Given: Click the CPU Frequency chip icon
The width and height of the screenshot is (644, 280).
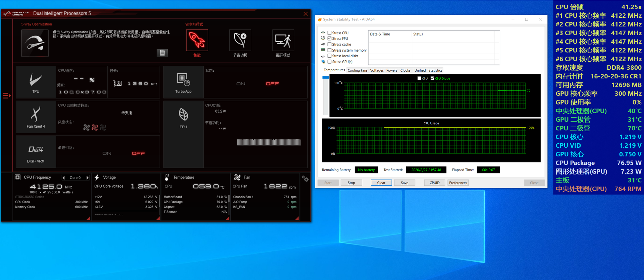Looking at the screenshot, I should (x=18, y=177).
